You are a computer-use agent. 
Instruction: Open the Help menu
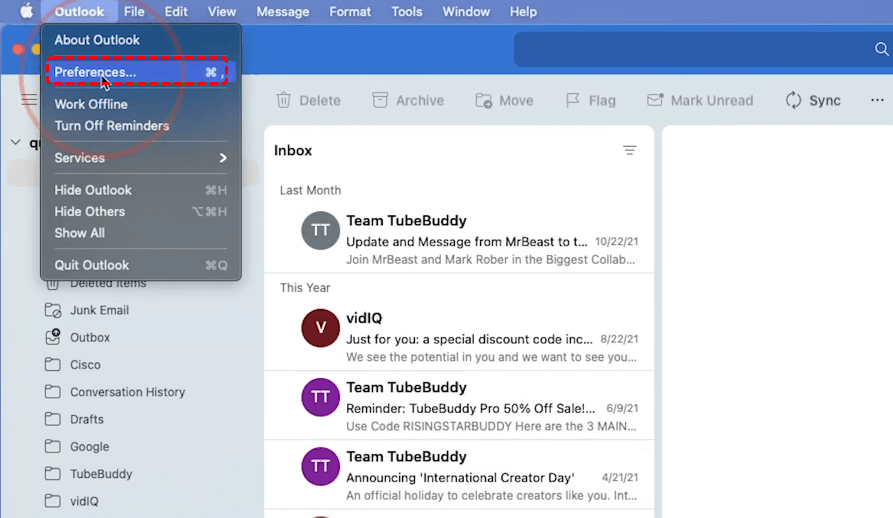click(523, 11)
